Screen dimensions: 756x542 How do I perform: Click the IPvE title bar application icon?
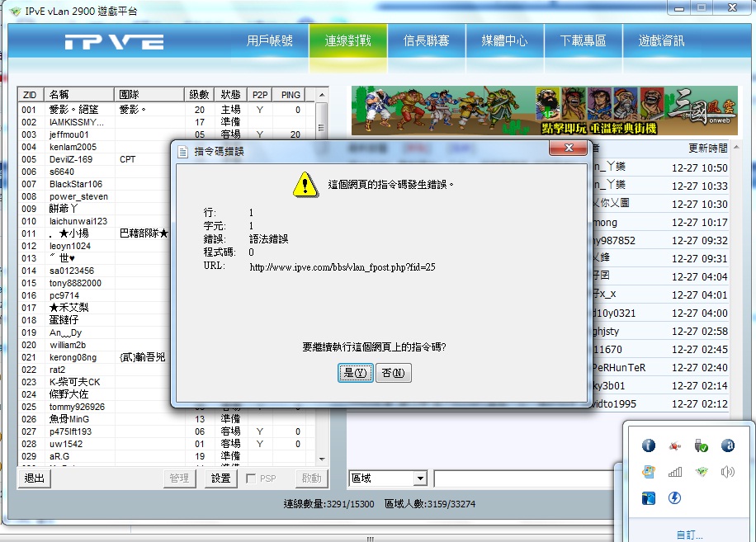16,11
